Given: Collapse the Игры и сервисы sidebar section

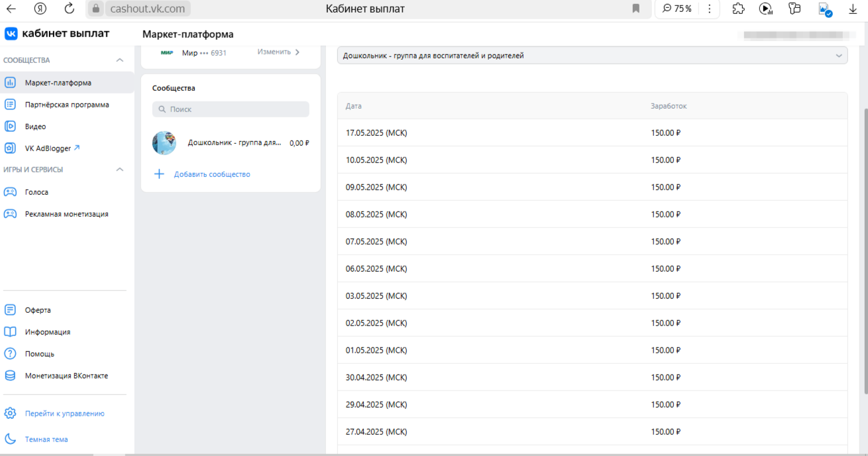Looking at the screenshot, I should click(x=120, y=170).
